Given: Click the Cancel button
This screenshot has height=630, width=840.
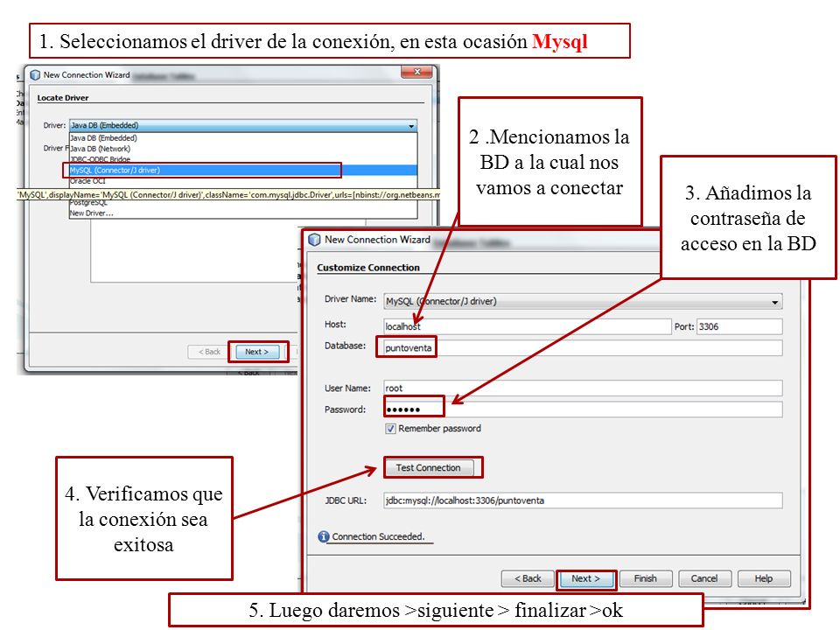Looking at the screenshot, I should 703,579.
